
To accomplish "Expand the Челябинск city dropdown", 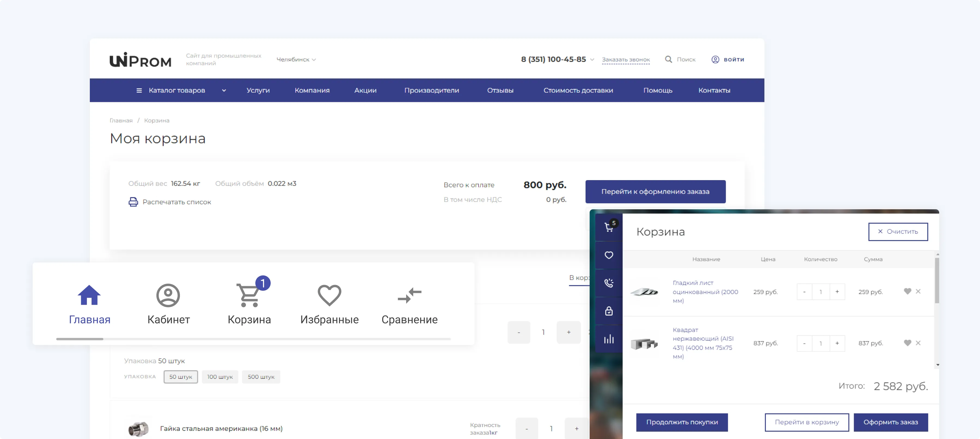I will click(296, 59).
